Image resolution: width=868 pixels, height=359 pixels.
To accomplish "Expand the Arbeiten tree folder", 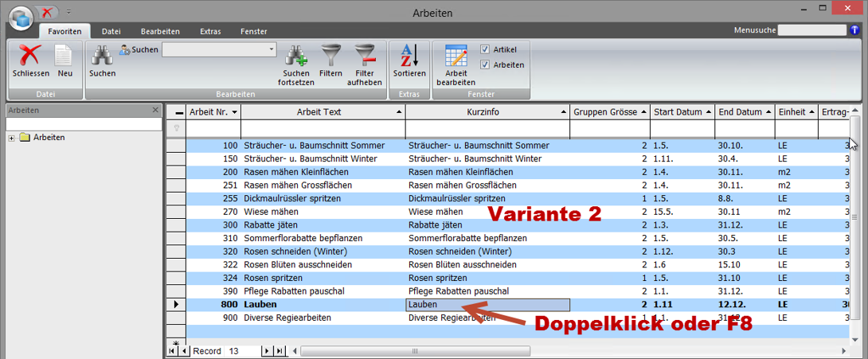I will pyautogui.click(x=12, y=138).
